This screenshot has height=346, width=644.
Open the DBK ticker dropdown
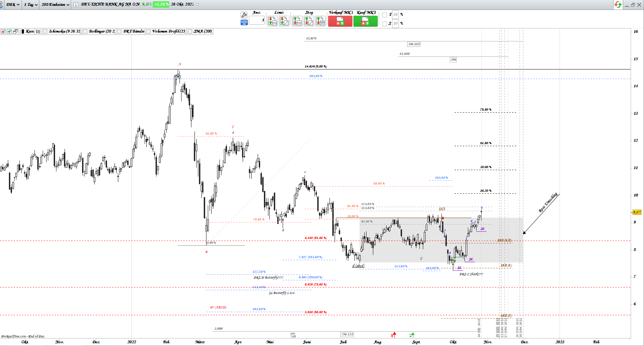tap(13, 4)
